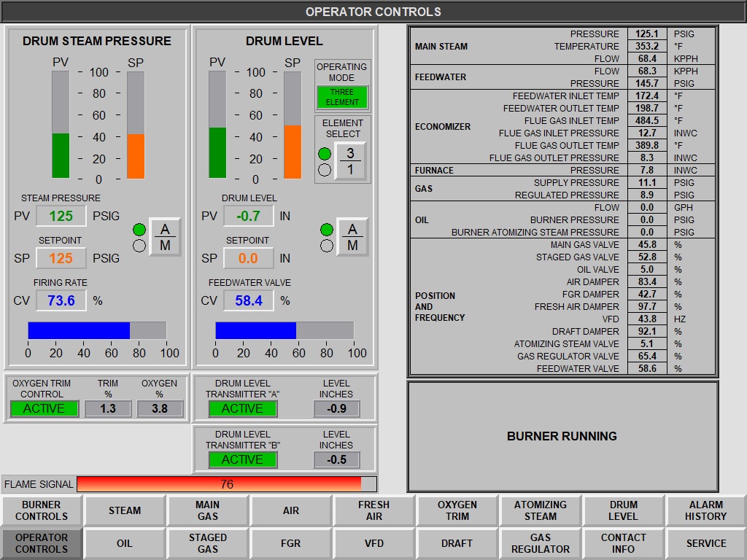
Task: Click the Oxygen Trim Control ACTIVE indicator
Action: pos(44,408)
